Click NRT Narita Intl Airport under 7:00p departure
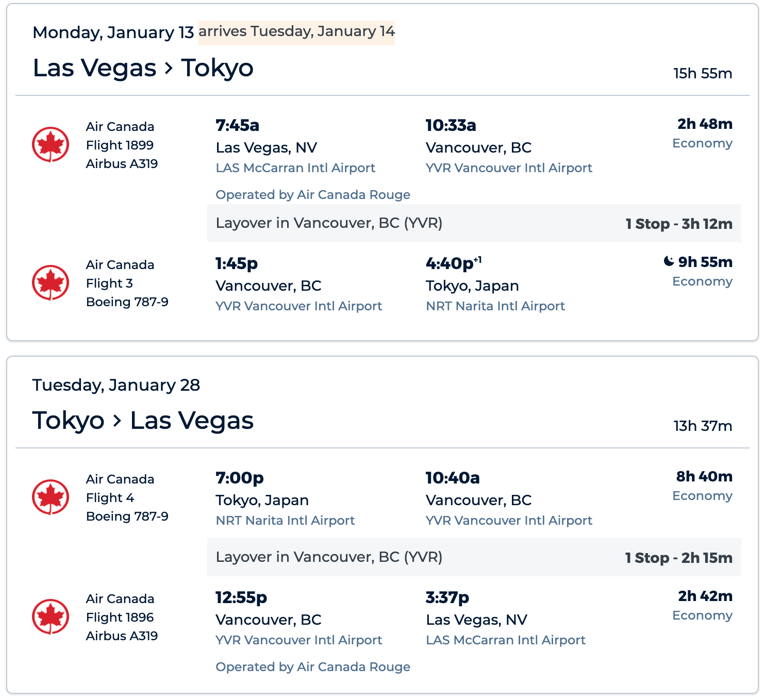Image resolution: width=765 pixels, height=700 pixels. (x=285, y=521)
